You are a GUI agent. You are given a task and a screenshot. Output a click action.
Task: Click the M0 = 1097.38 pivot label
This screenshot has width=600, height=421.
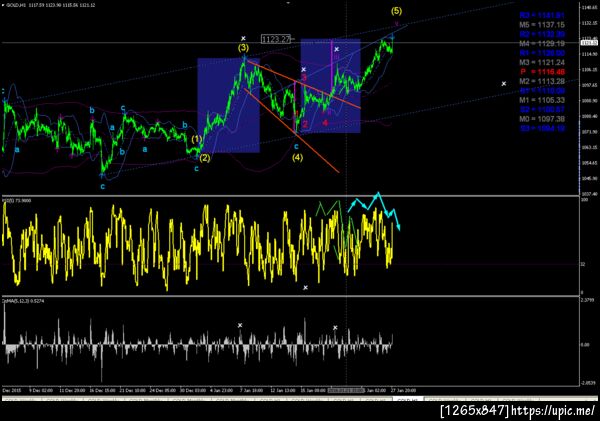tap(542, 119)
